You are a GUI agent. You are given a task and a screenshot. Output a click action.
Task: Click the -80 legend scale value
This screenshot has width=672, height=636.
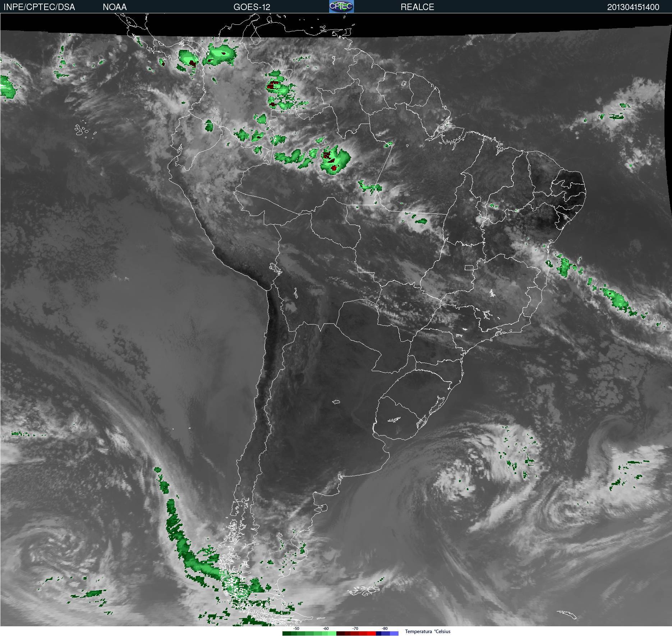(x=385, y=628)
